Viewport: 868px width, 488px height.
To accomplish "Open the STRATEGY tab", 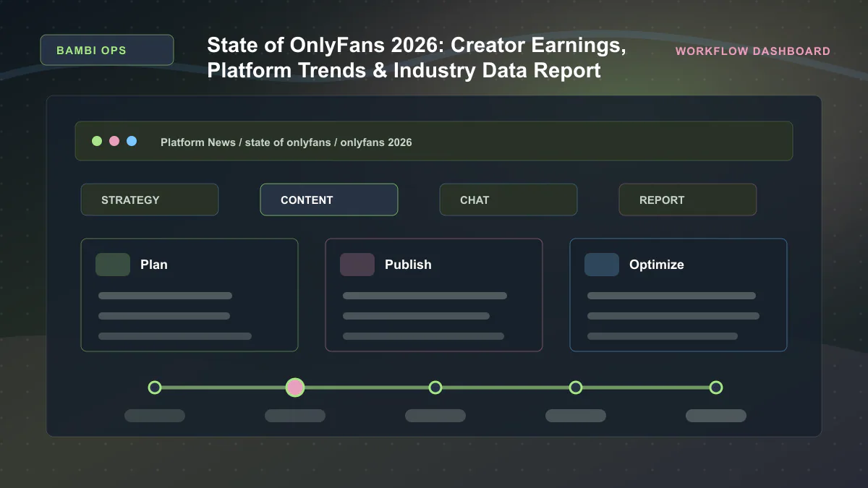I will click(x=150, y=200).
